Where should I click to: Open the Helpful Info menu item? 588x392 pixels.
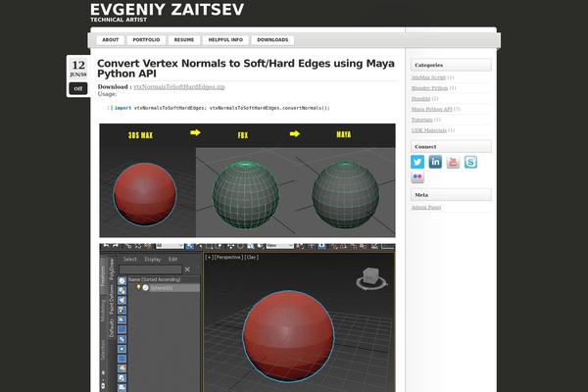tap(224, 40)
